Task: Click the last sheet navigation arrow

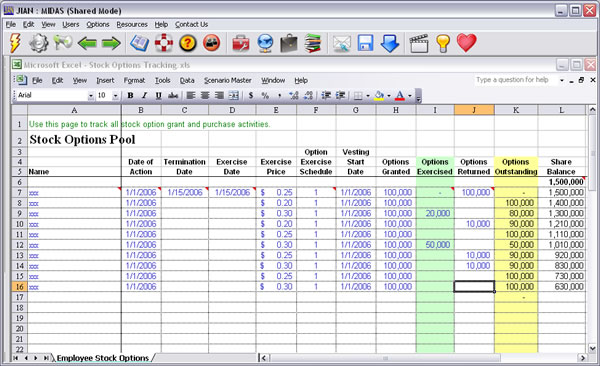Action: pyautogui.click(x=46, y=358)
